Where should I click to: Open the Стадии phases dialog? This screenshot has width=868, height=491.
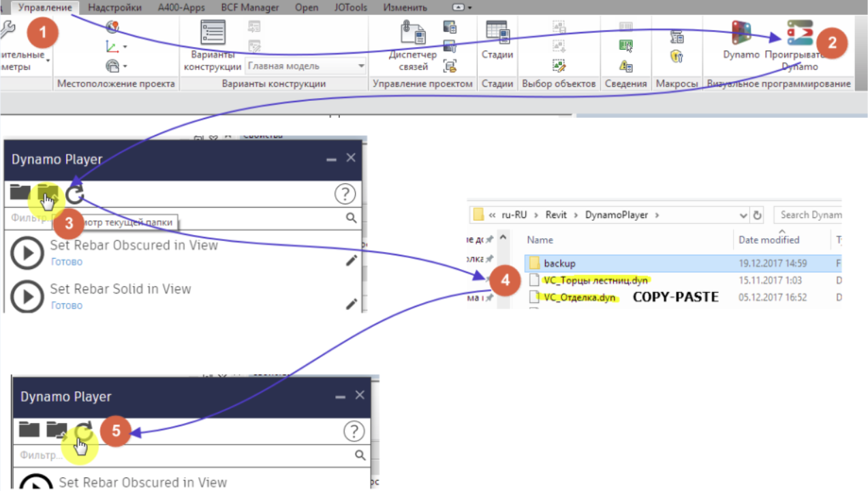point(497,39)
